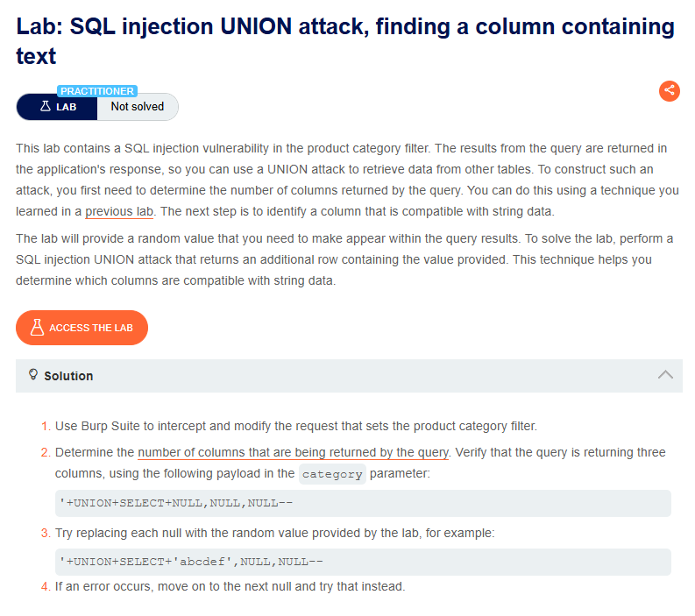Click the 'abcdef' UNION payload code block
The height and width of the screenshot is (616, 695).
coord(363,562)
